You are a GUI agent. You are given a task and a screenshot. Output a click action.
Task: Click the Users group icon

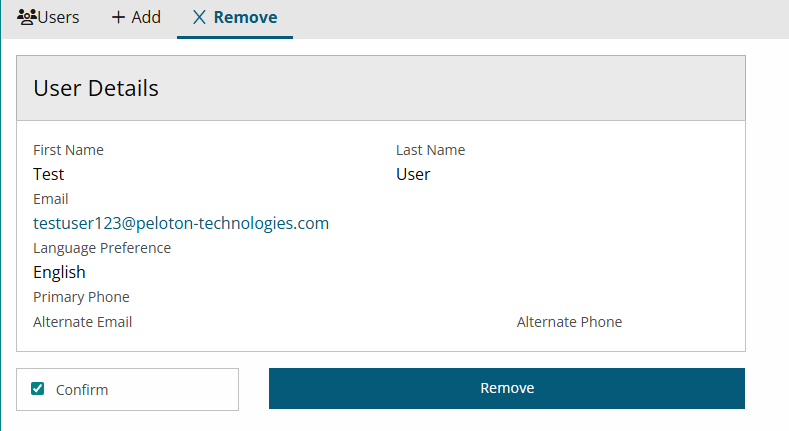tap(27, 17)
